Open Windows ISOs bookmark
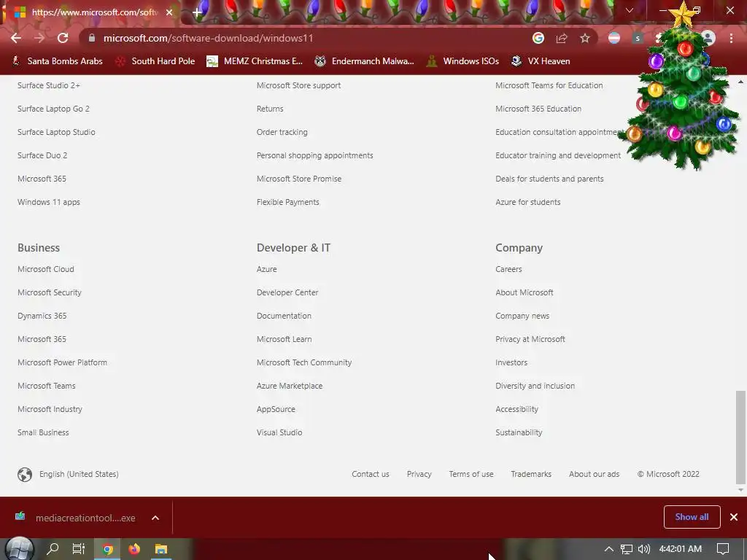 463,61
